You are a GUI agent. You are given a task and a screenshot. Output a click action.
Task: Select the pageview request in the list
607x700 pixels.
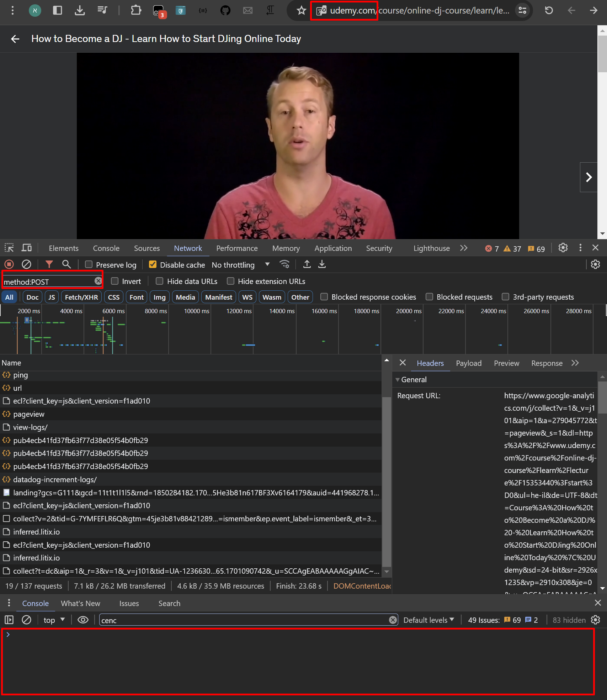click(29, 414)
